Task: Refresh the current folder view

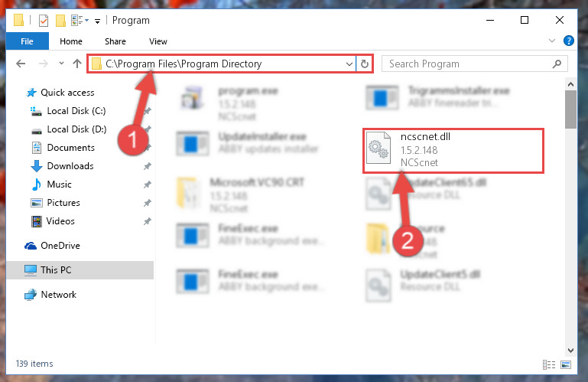Action: (364, 64)
